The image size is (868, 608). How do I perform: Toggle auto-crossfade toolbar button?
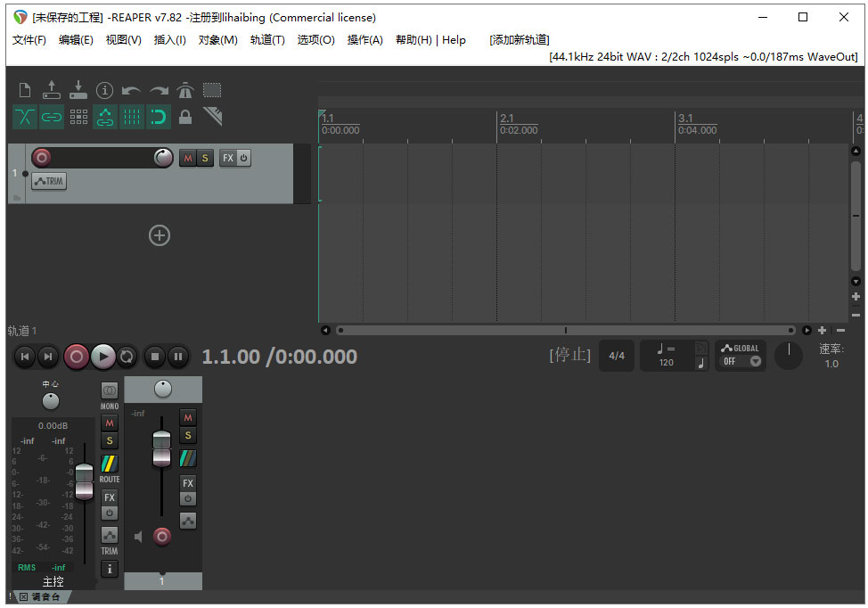[x=24, y=117]
